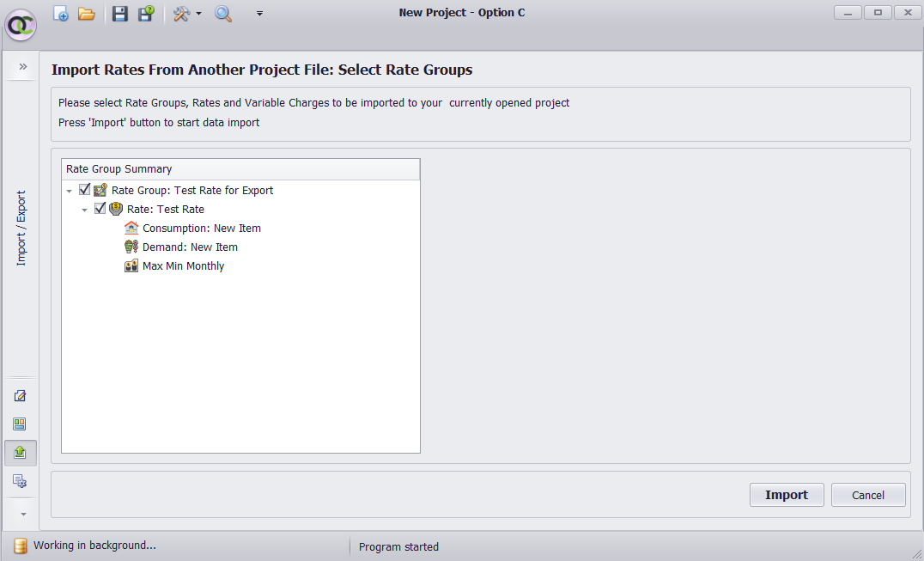
Task: Click the dashboard grid sidebar icon
Action: [x=20, y=424]
